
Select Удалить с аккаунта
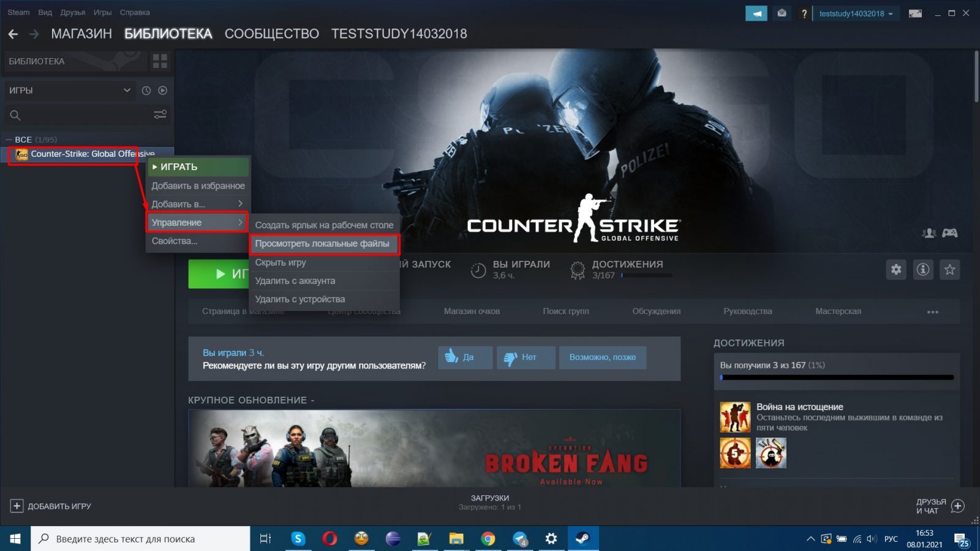tap(325, 280)
